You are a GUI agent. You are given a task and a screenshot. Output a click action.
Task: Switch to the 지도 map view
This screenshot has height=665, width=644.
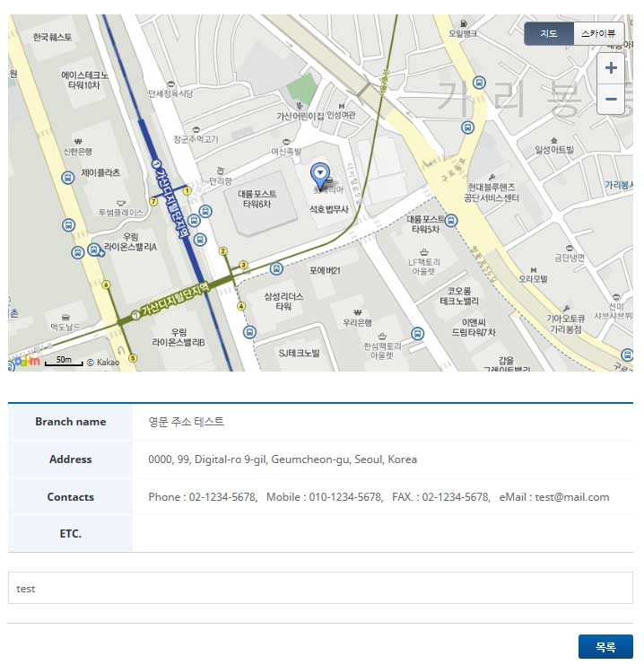pos(549,33)
